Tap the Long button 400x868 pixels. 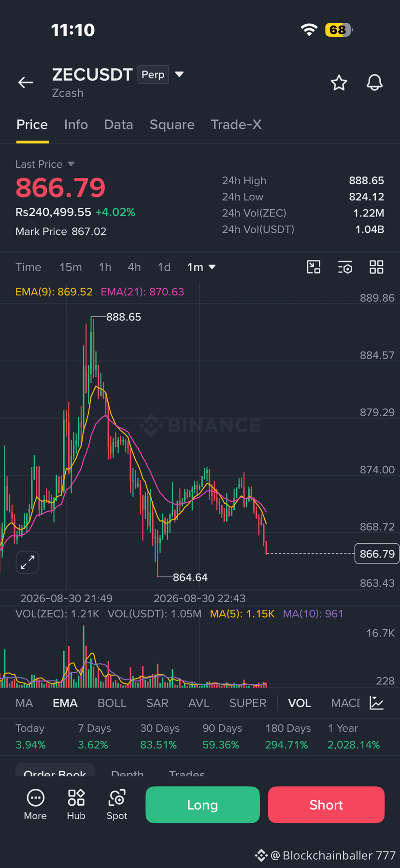(202, 805)
